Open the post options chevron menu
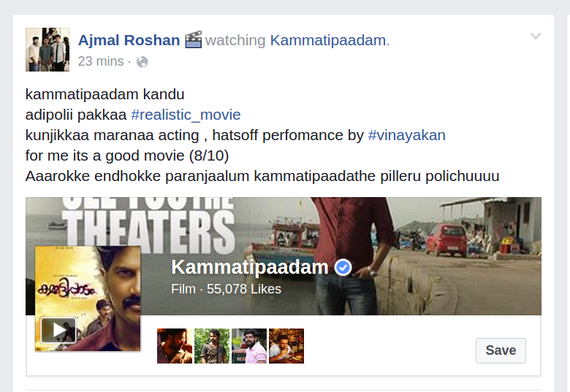The height and width of the screenshot is (392, 570). (536, 36)
